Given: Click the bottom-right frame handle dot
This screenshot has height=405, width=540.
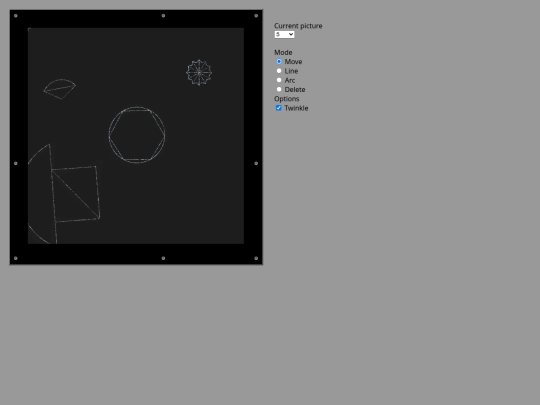Looking at the screenshot, I should (256, 258).
